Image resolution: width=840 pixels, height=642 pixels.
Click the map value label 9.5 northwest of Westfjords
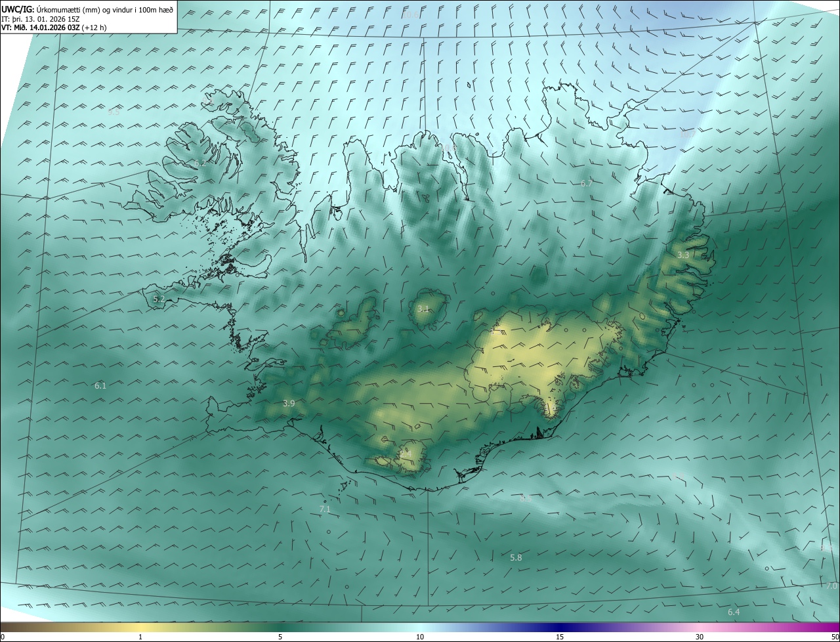pyautogui.click(x=114, y=112)
